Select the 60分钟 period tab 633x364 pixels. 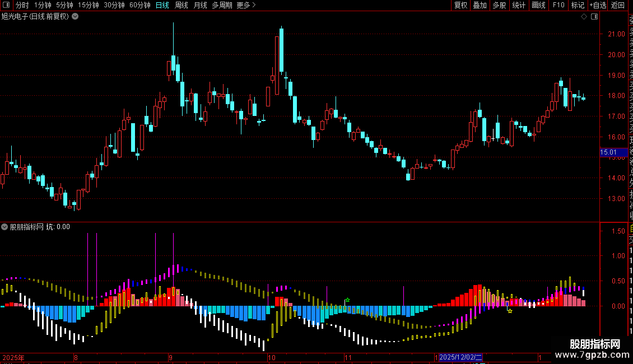(140, 5)
